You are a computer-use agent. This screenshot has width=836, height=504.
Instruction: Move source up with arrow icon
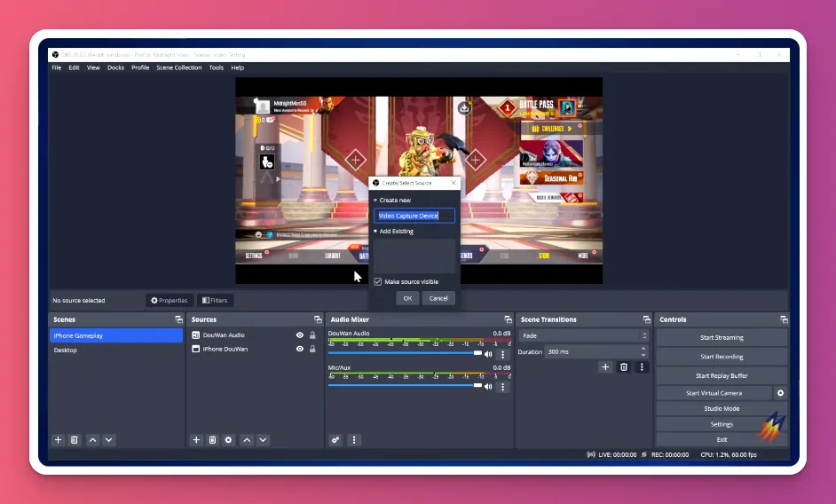[x=247, y=440]
